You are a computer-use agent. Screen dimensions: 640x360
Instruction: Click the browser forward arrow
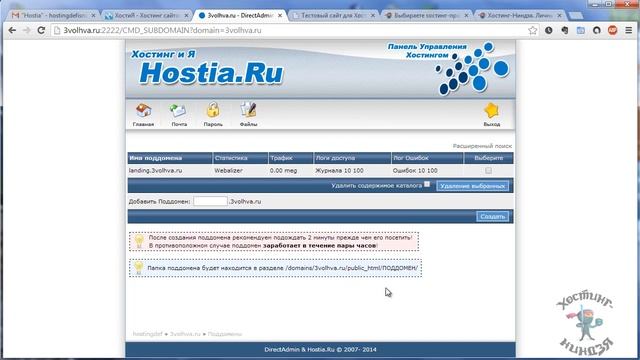[27, 31]
